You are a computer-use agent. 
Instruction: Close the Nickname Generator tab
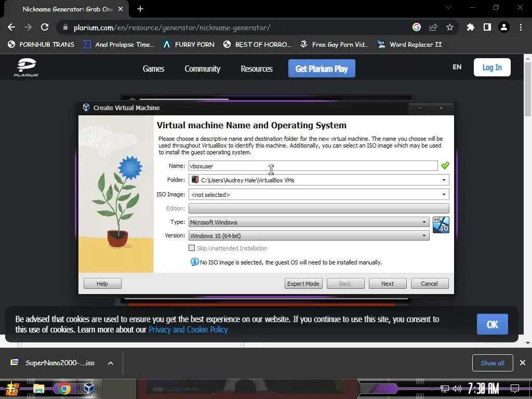(121, 9)
